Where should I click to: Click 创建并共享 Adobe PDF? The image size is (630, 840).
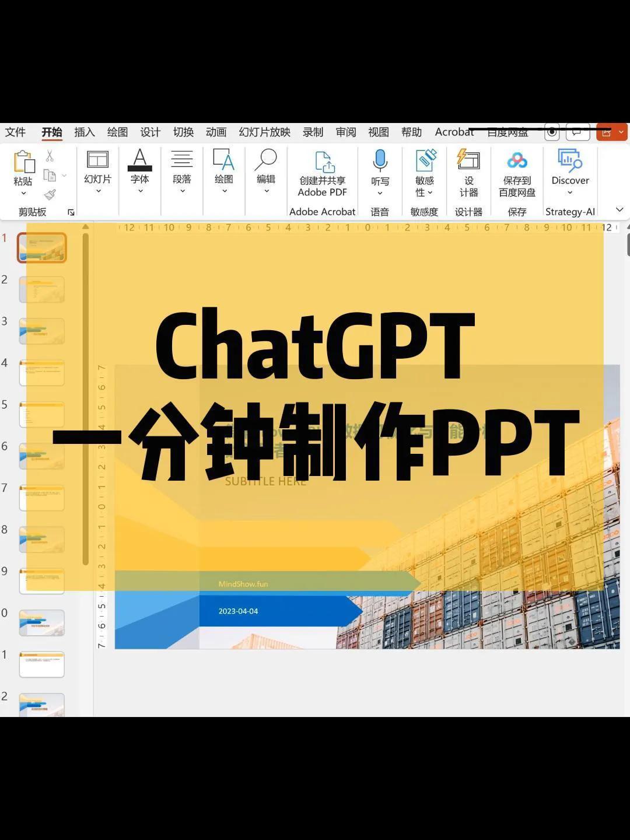(x=323, y=174)
